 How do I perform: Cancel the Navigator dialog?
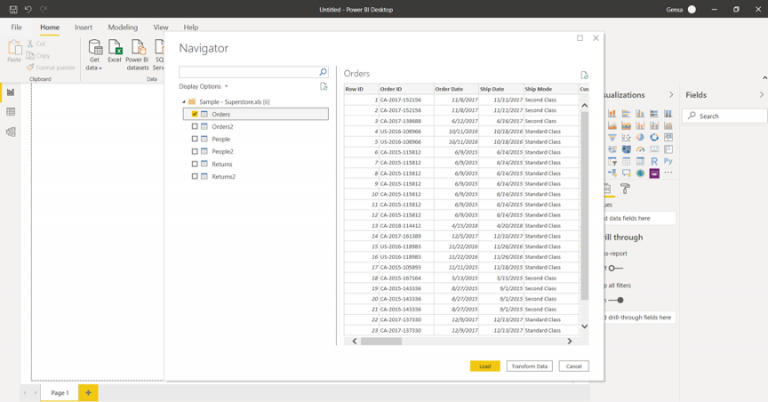click(574, 366)
